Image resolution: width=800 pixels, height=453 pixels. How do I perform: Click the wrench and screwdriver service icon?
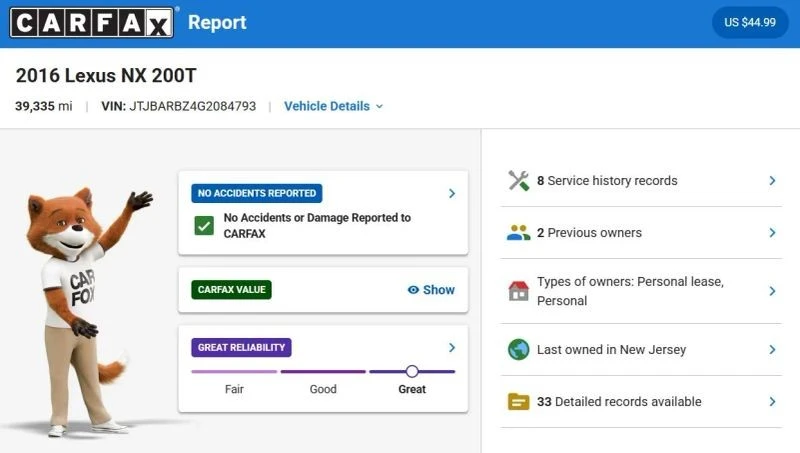tap(519, 181)
